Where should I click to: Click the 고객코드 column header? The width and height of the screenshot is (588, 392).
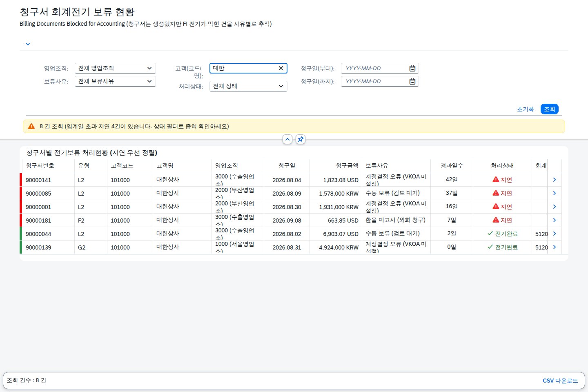(x=130, y=166)
